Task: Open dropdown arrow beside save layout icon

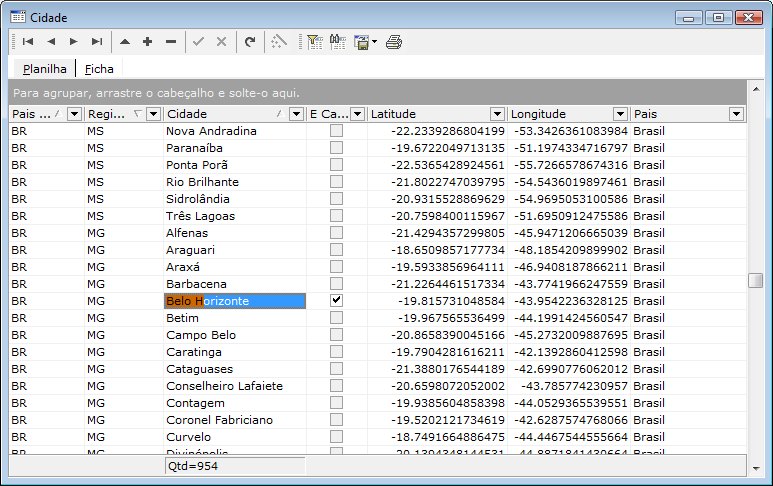Action: coord(375,42)
